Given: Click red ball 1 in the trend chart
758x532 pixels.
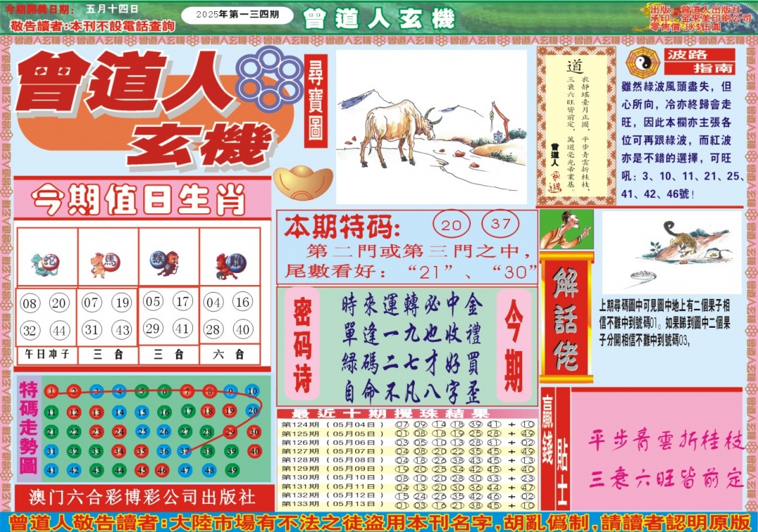Looking at the screenshot, I should [51, 391].
